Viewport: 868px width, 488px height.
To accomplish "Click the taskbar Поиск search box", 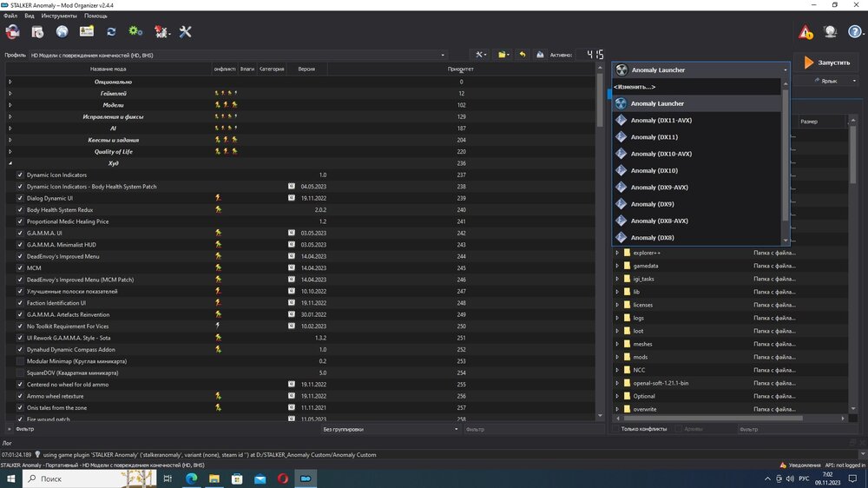I will coord(89,478).
